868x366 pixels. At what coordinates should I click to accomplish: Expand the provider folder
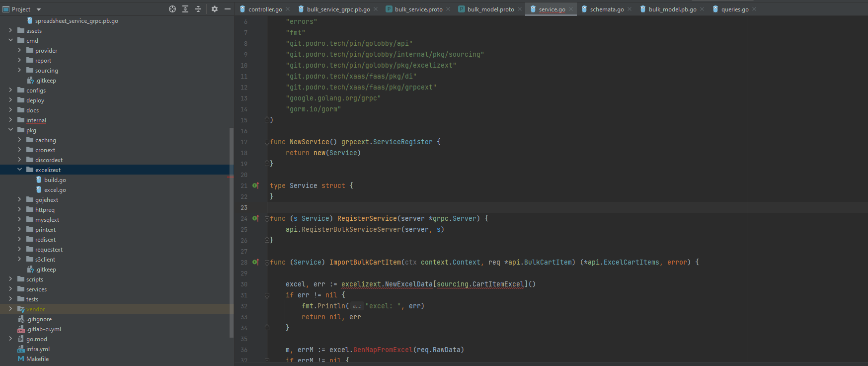[19, 50]
